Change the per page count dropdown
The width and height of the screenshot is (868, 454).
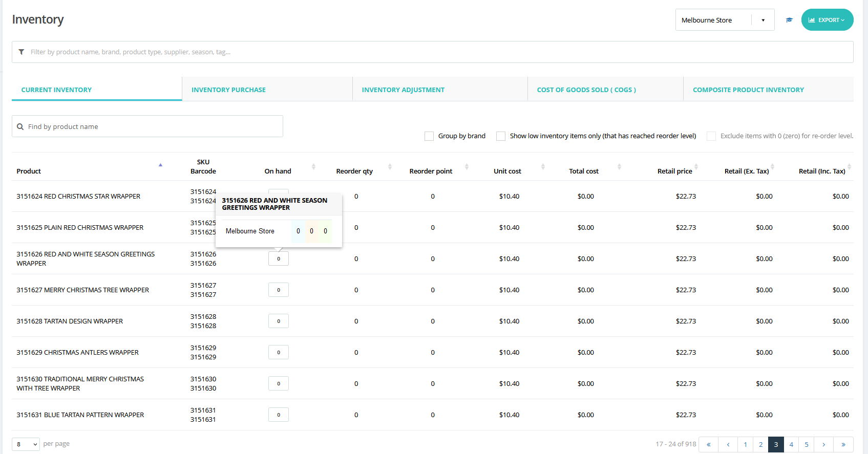coord(26,444)
